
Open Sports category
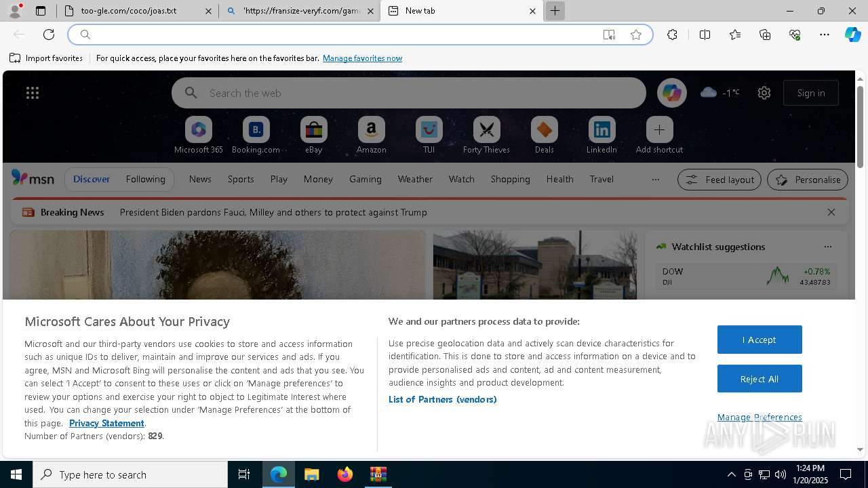pyautogui.click(x=241, y=179)
